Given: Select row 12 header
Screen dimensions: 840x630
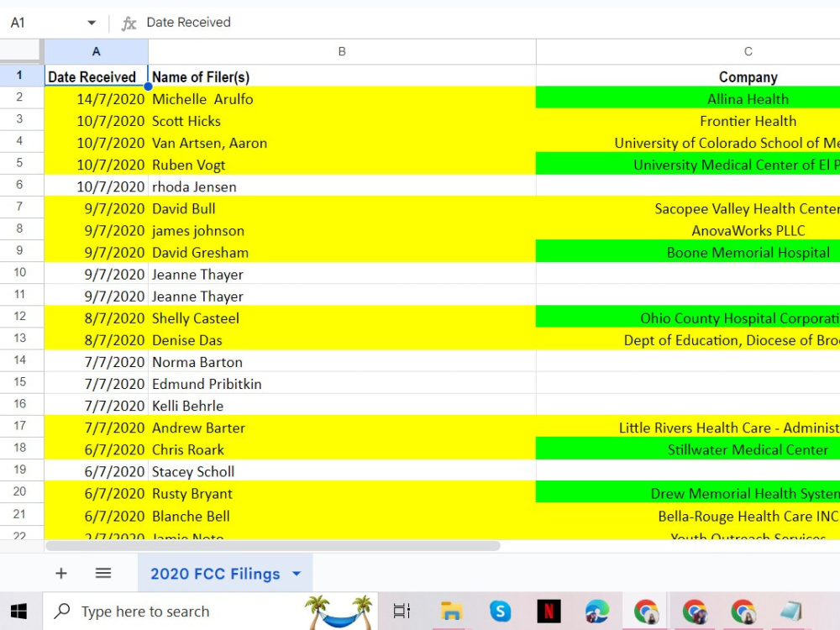Looking at the screenshot, I should pos(20,316).
